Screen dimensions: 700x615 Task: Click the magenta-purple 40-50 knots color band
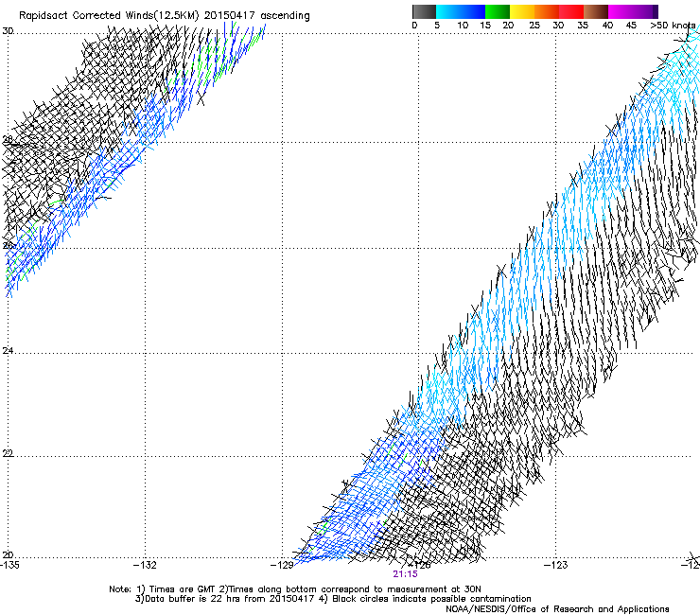(633, 11)
